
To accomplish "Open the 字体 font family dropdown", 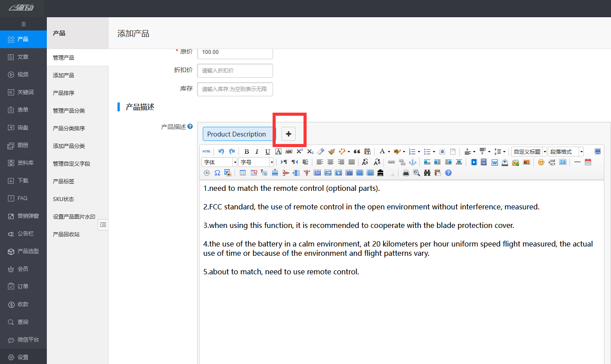I will 219,162.
